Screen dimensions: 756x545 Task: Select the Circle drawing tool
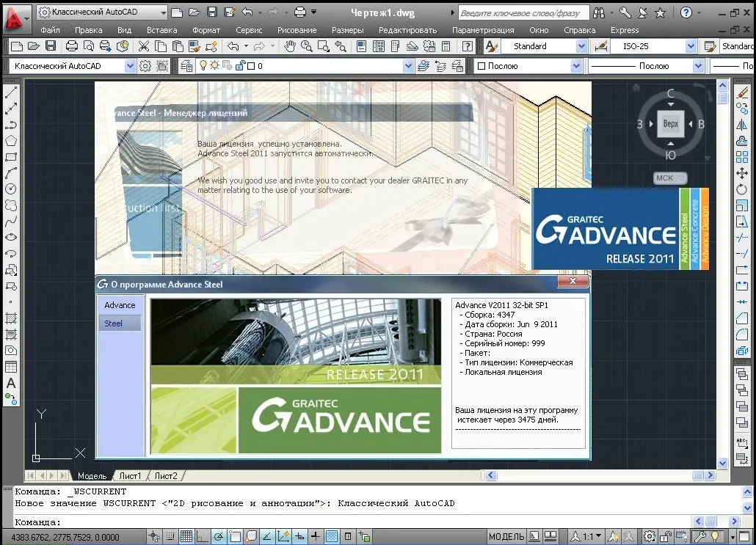tap(10, 189)
